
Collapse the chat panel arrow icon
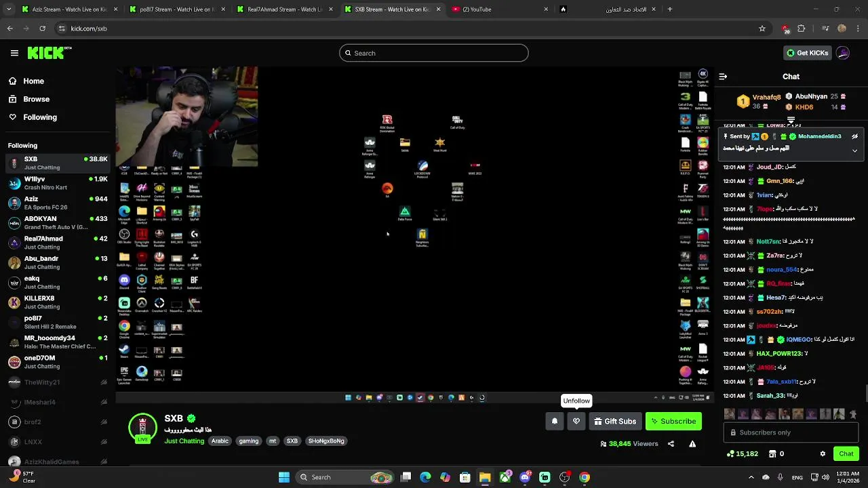(723, 77)
